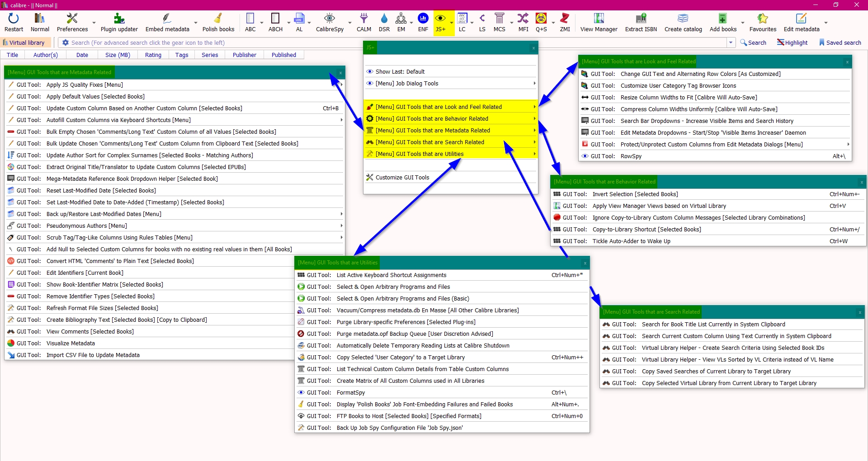The width and height of the screenshot is (868, 461).
Task: Close the JS+ menu panel
Action: 533,48
